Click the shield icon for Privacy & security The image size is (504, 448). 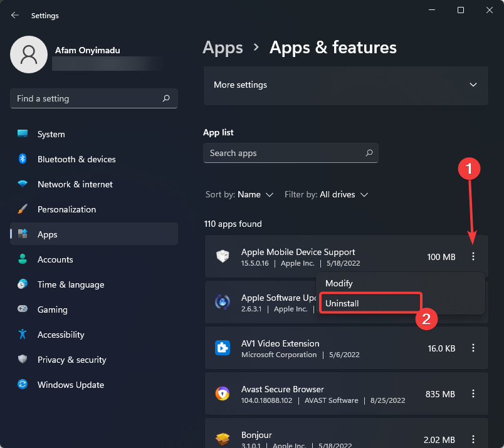[x=23, y=359]
